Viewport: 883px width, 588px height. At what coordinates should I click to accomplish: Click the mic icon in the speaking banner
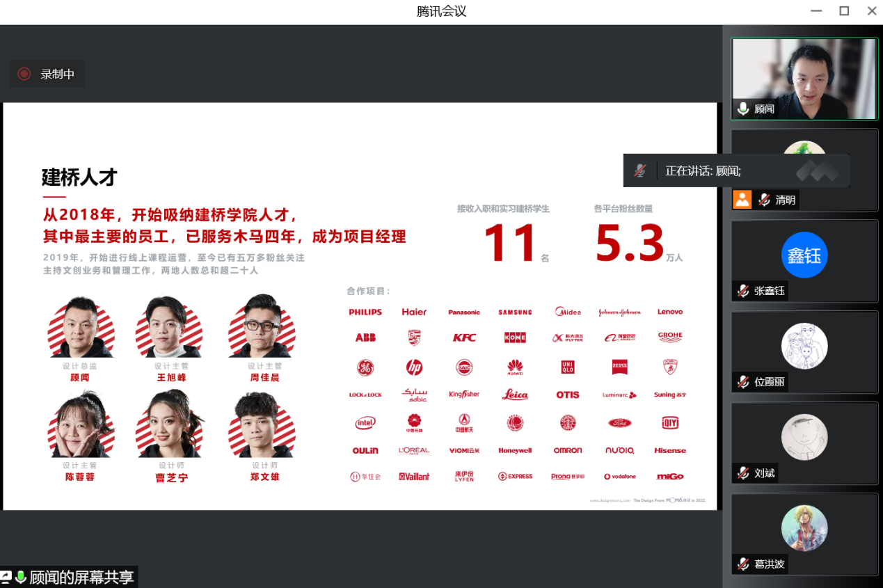pyautogui.click(x=640, y=170)
